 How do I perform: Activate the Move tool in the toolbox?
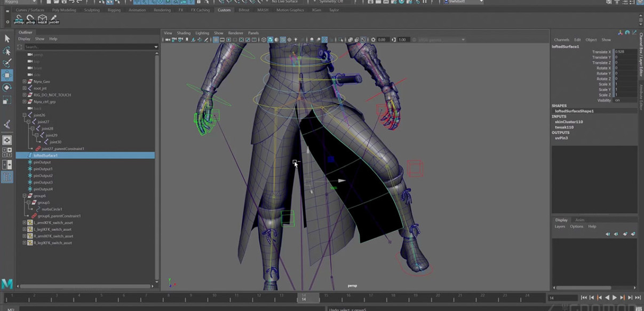(x=7, y=75)
